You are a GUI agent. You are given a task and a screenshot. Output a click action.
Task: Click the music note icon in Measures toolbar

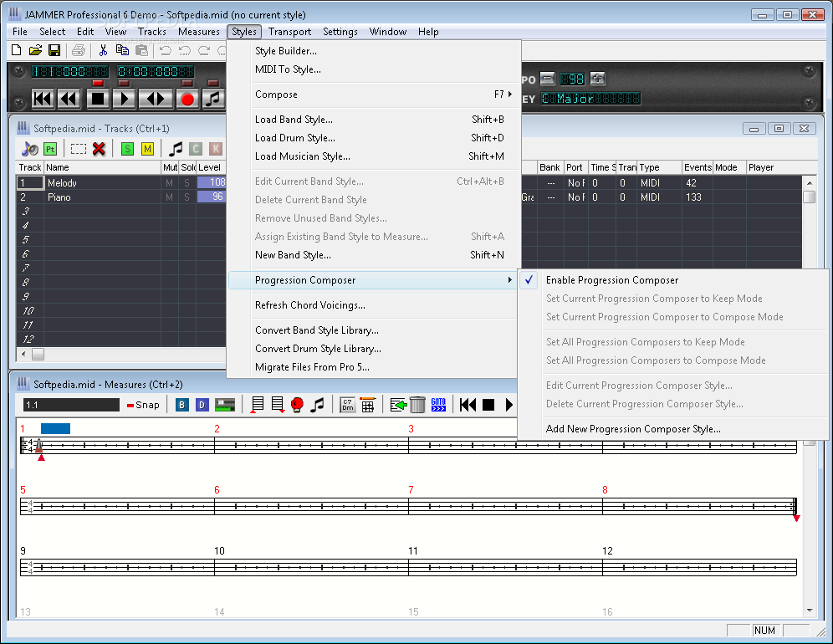click(x=318, y=405)
